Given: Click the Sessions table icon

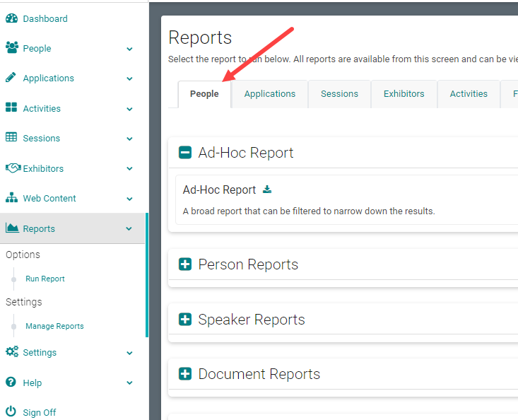Looking at the screenshot, I should 11,138.
